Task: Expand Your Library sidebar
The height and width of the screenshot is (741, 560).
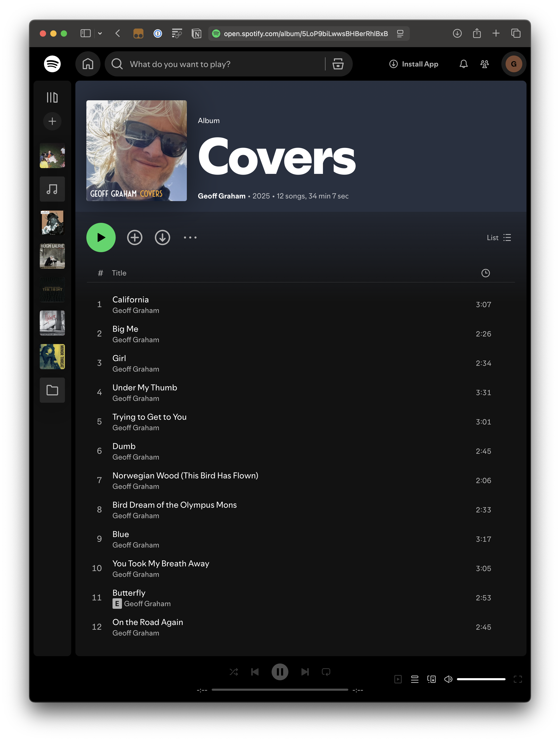Action: (52, 97)
